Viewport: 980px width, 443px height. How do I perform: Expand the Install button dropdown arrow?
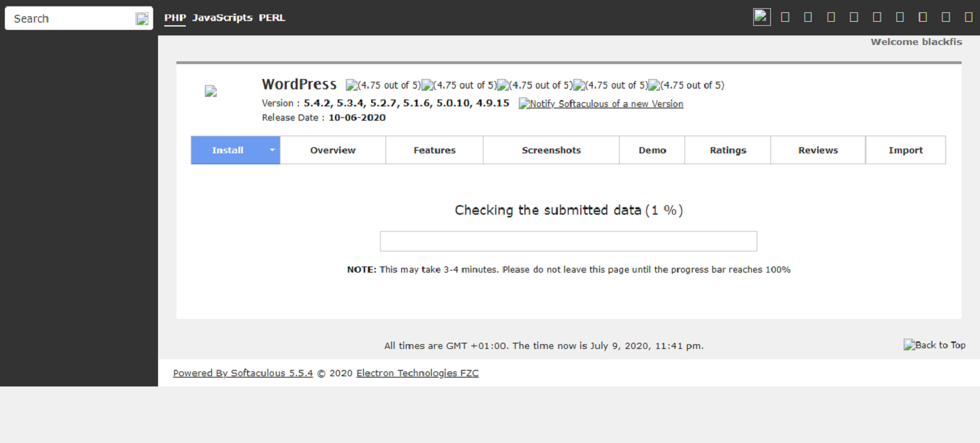[272, 151]
